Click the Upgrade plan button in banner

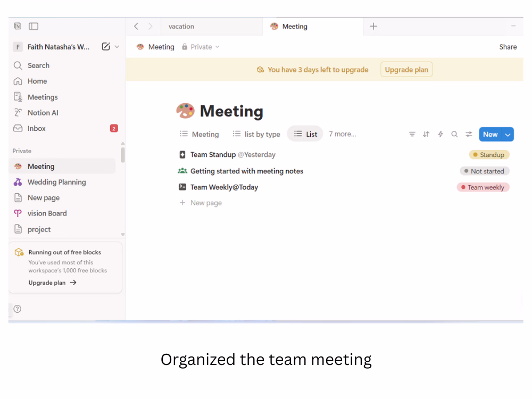406,70
